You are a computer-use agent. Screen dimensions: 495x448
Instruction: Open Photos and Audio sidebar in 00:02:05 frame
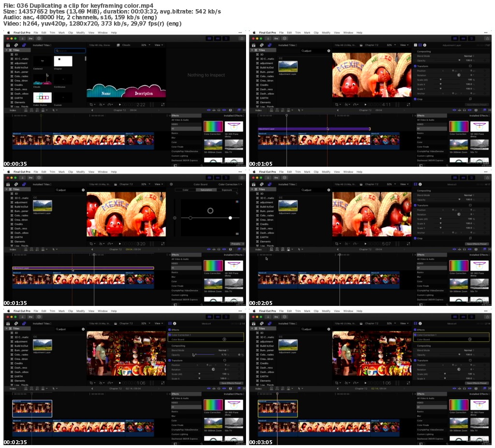tap(262, 185)
